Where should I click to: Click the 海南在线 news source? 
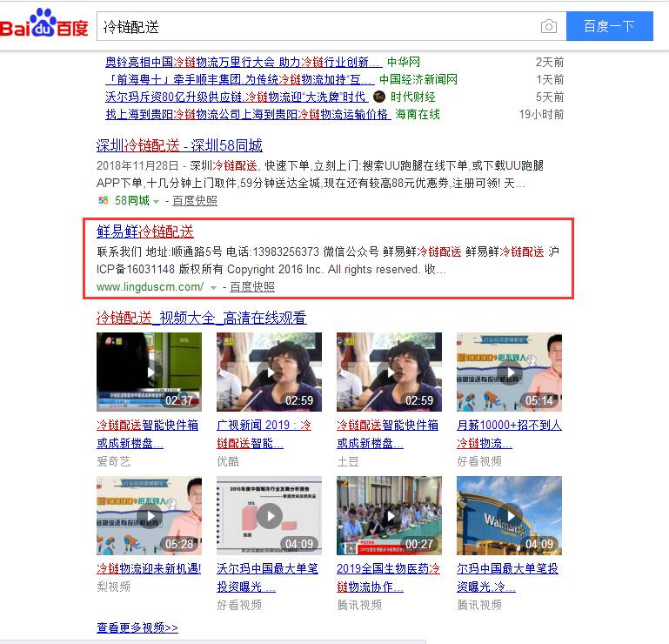click(418, 114)
